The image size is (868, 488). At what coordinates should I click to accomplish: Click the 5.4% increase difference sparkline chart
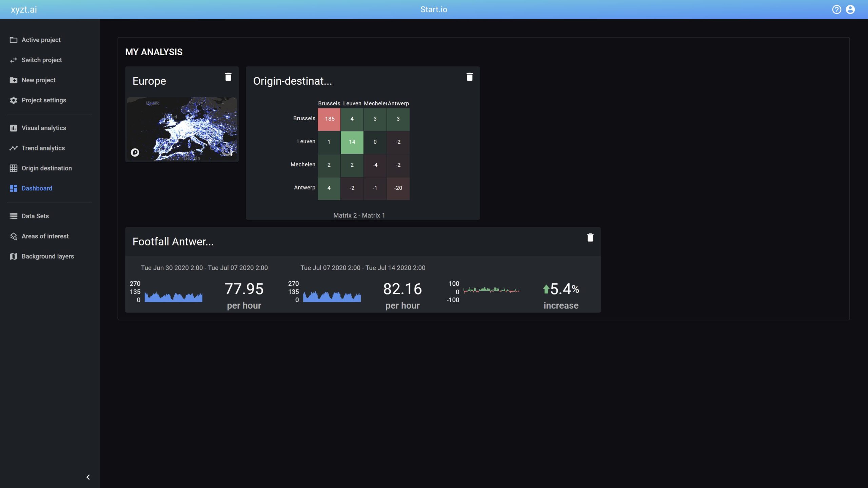tap(491, 290)
